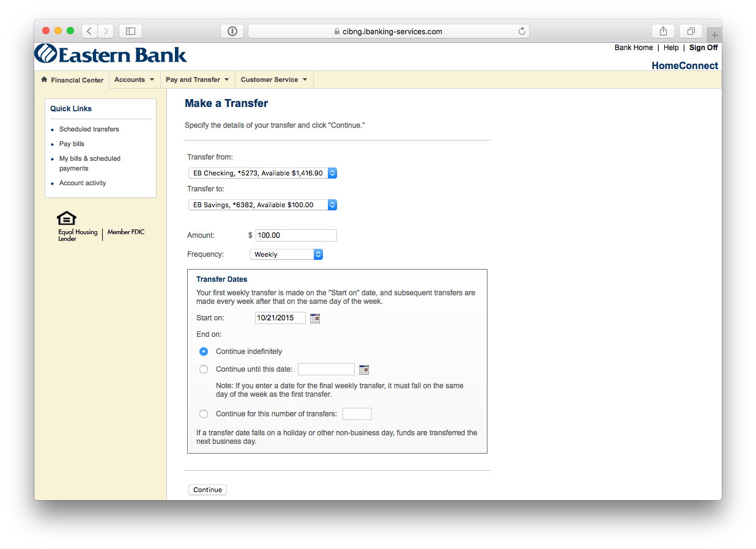Open the Start on calendar icon
Screen dimensions: 756x549
[315, 318]
